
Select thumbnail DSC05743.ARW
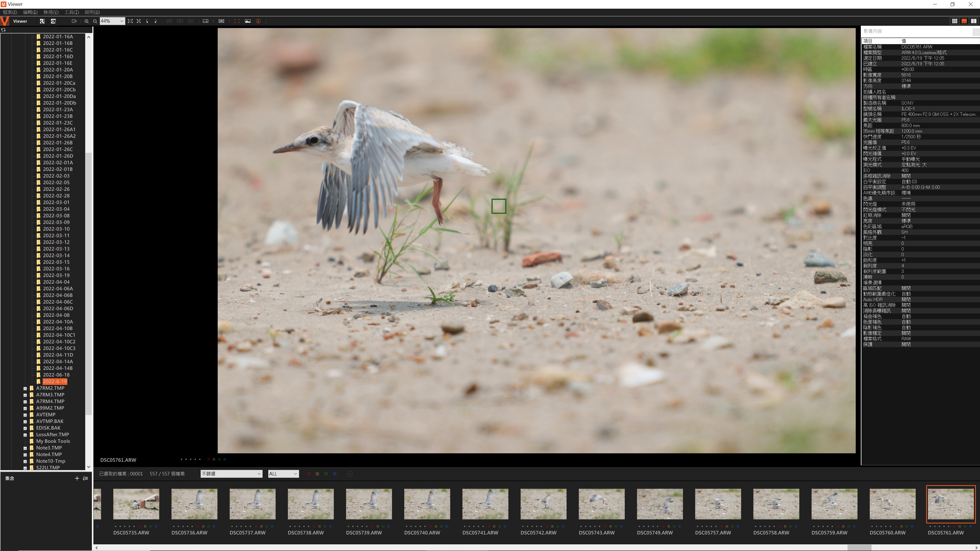pos(602,504)
